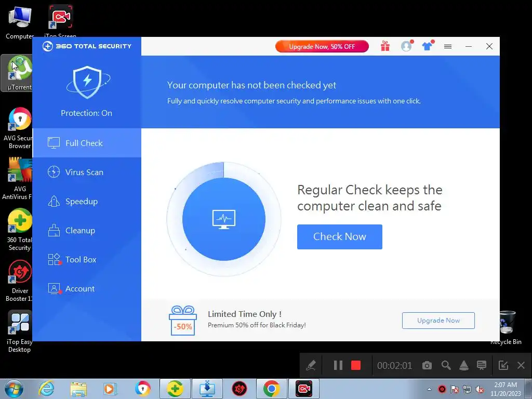Close the 360 Total Security window
Screen dimensions: 532x399
pyautogui.click(x=489, y=46)
